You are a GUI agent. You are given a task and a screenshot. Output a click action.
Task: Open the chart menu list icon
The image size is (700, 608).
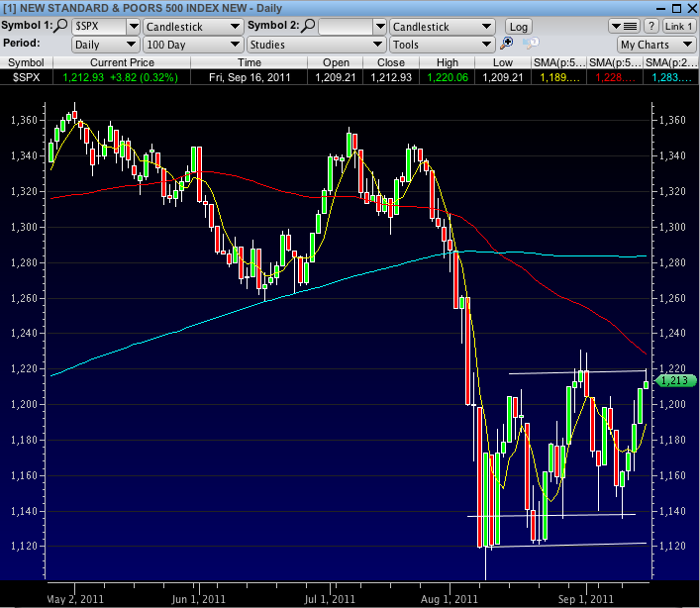(626, 26)
